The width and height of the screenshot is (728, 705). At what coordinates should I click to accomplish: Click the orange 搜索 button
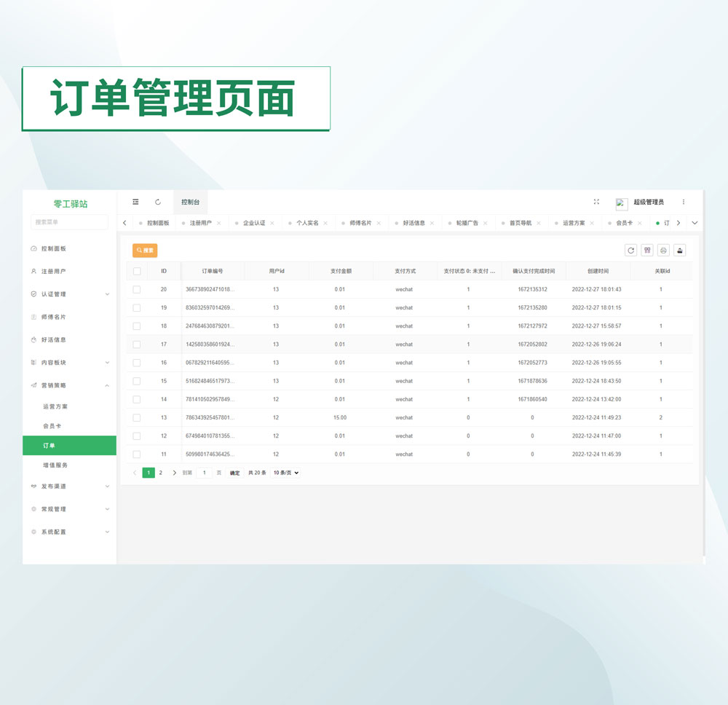145,251
